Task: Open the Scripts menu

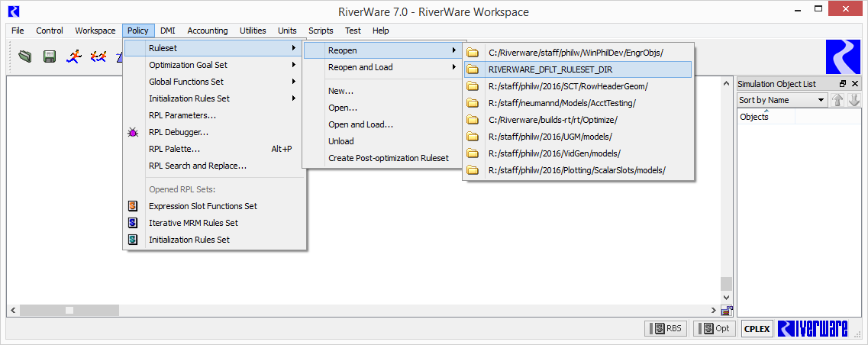Action: click(321, 31)
